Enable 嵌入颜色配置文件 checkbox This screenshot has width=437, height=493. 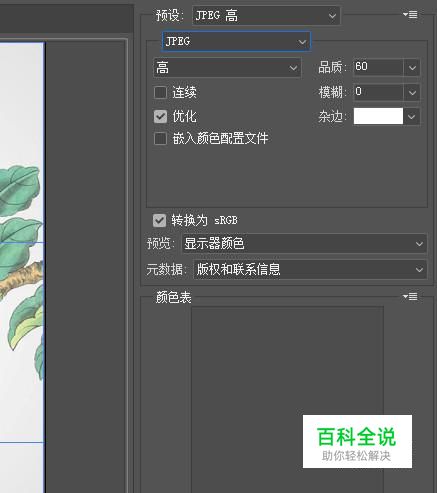point(160,139)
